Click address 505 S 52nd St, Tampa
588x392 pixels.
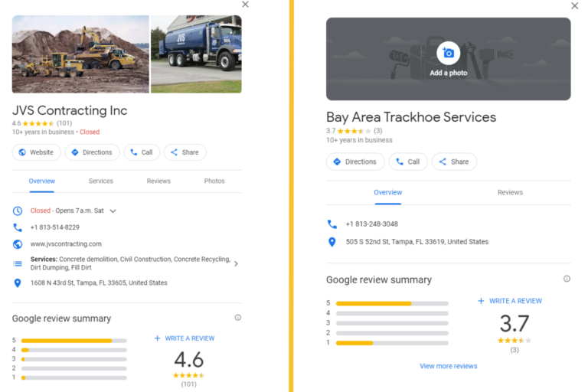[417, 242]
